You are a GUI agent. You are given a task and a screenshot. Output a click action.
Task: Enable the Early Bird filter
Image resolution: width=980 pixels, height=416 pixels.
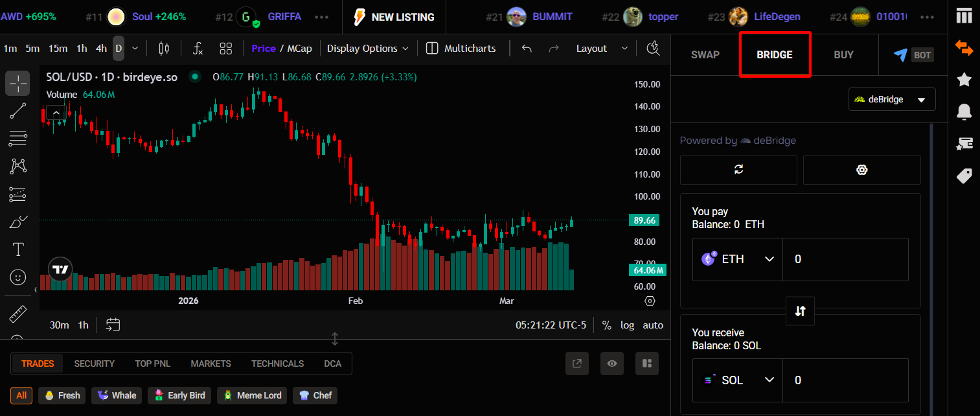pyautogui.click(x=179, y=395)
